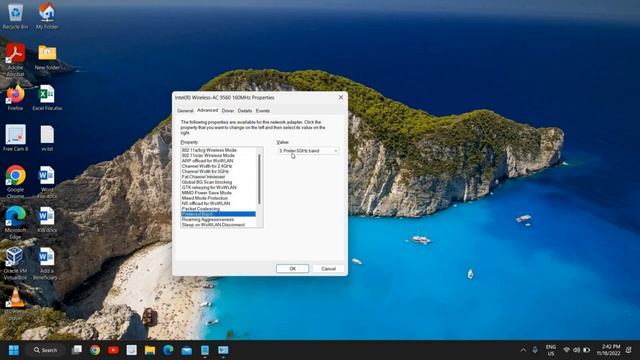Launch VLC media player desktop icon
Viewport: 640px width, 360px height.
click(x=15, y=303)
